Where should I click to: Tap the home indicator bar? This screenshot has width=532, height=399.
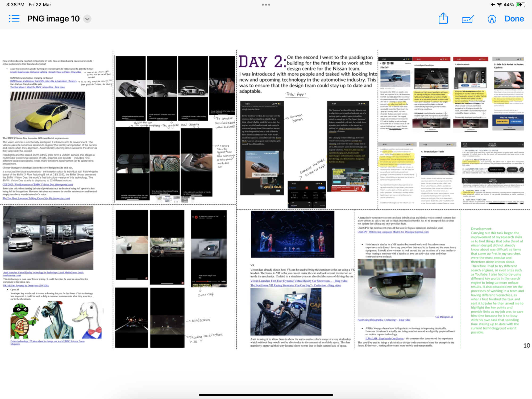point(266,395)
